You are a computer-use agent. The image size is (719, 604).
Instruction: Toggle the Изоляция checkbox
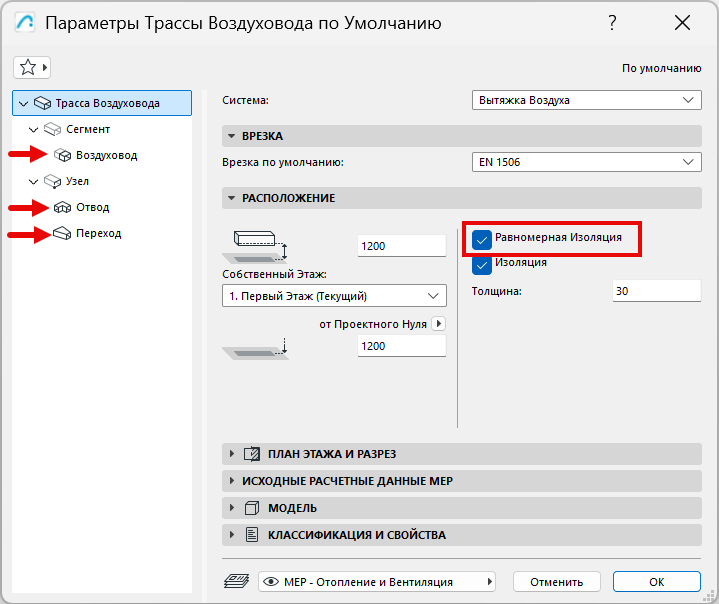pos(481,265)
